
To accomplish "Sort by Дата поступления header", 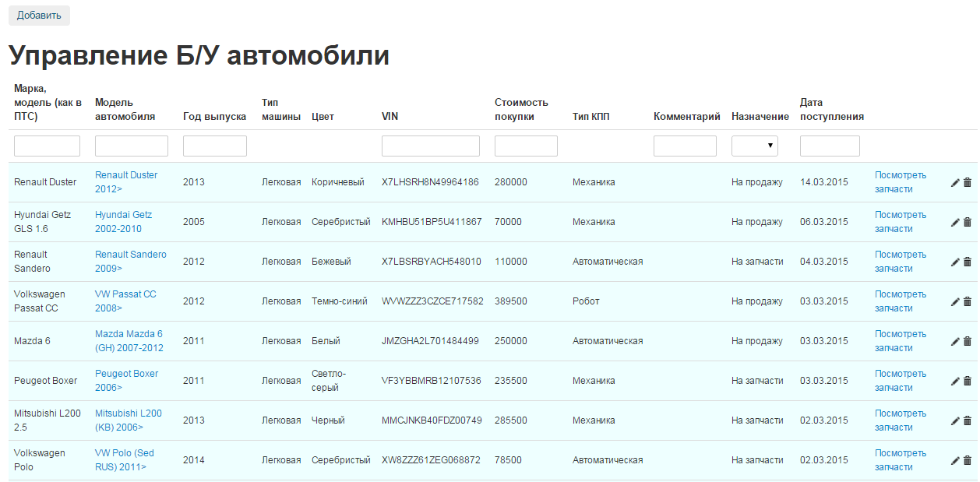I will 832,110.
